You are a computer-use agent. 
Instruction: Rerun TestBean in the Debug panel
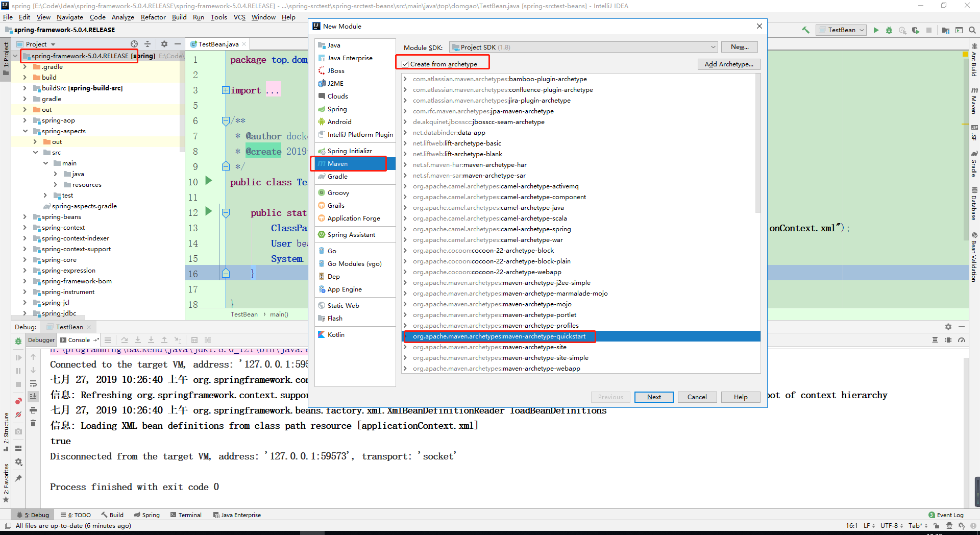pyautogui.click(x=18, y=341)
